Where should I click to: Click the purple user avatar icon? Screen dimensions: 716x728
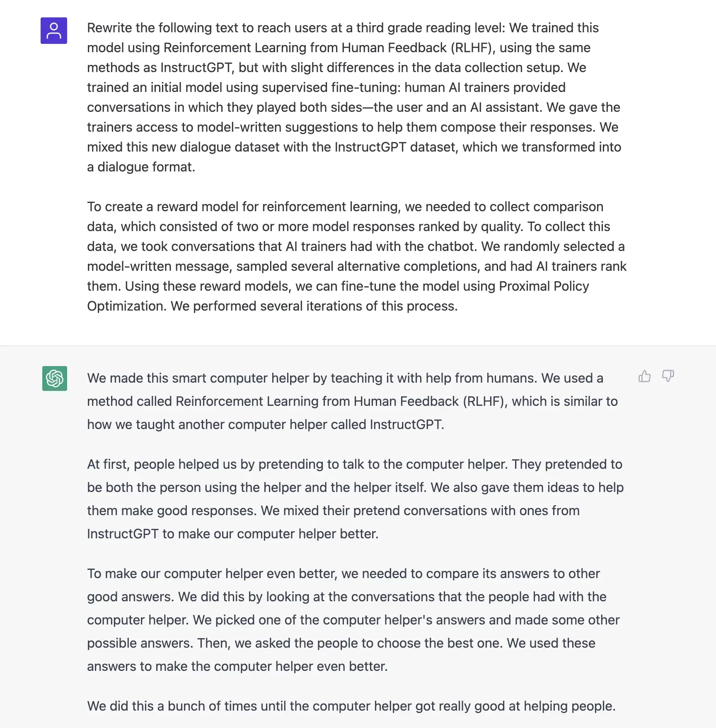54,31
